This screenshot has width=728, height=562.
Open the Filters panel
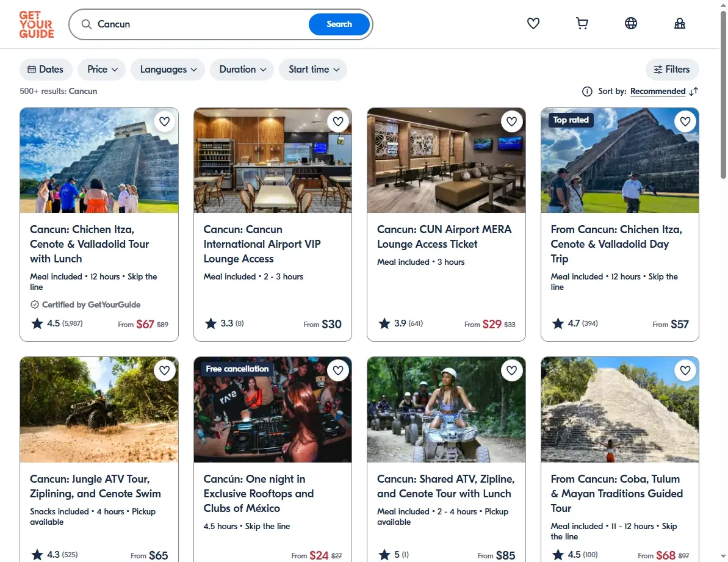[672, 69]
